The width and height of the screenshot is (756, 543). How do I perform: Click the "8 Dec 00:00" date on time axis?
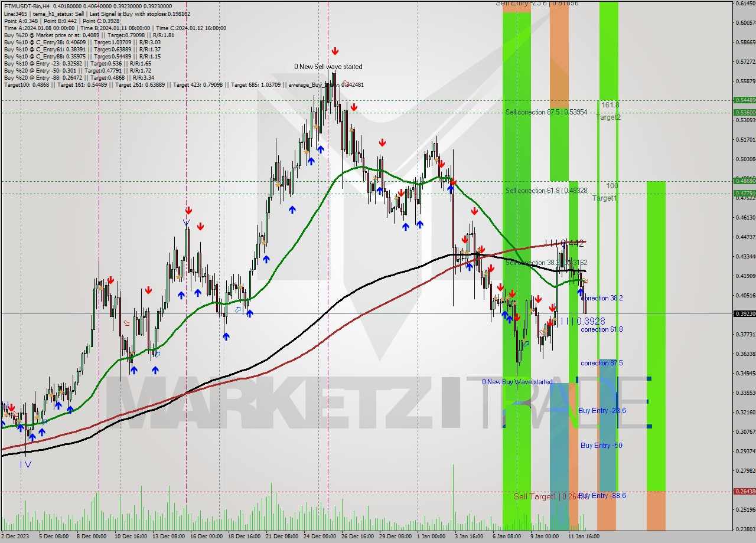pos(90,537)
